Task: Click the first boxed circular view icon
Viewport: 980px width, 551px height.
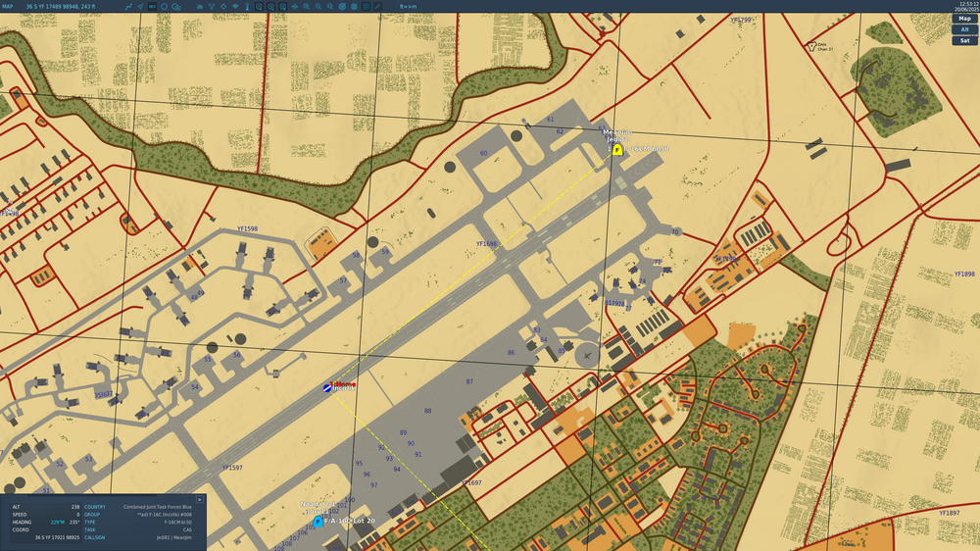Action: click(x=259, y=6)
